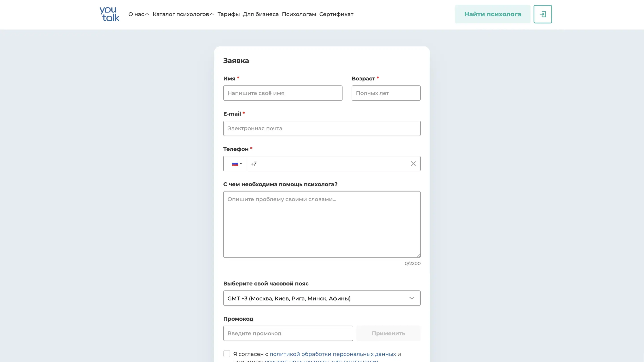The width and height of the screenshot is (644, 362).
Task: Click the Введите промокод field
Action: coord(288,333)
